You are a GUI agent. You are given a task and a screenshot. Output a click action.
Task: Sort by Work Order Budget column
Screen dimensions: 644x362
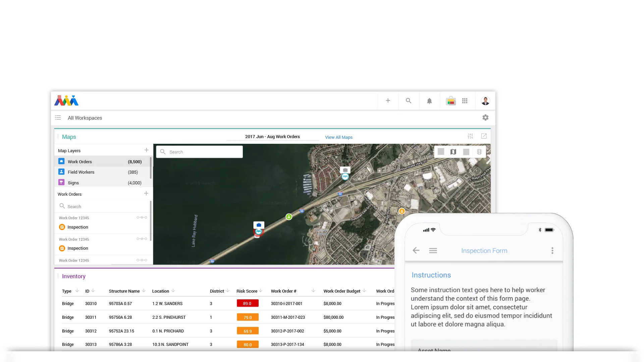pos(364,291)
